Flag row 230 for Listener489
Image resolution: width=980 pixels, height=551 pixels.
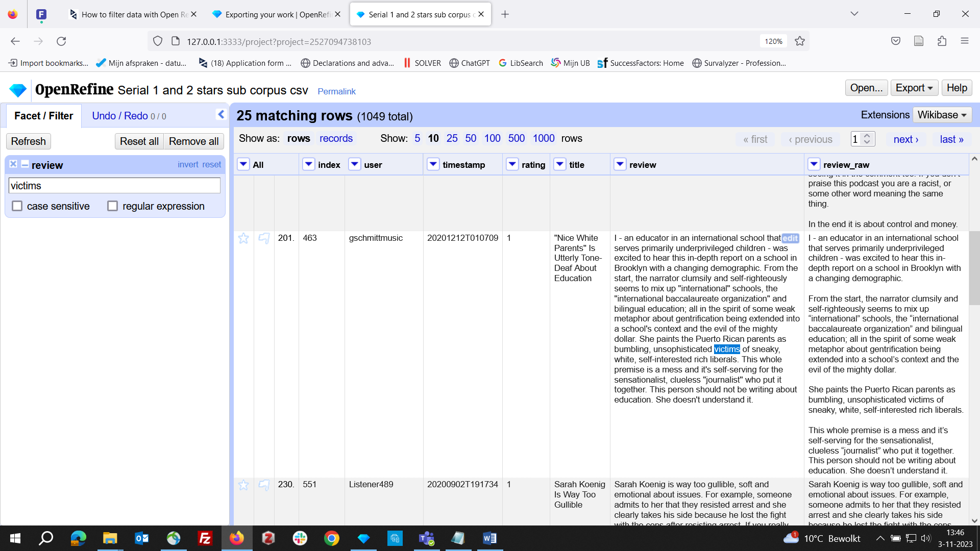point(264,485)
